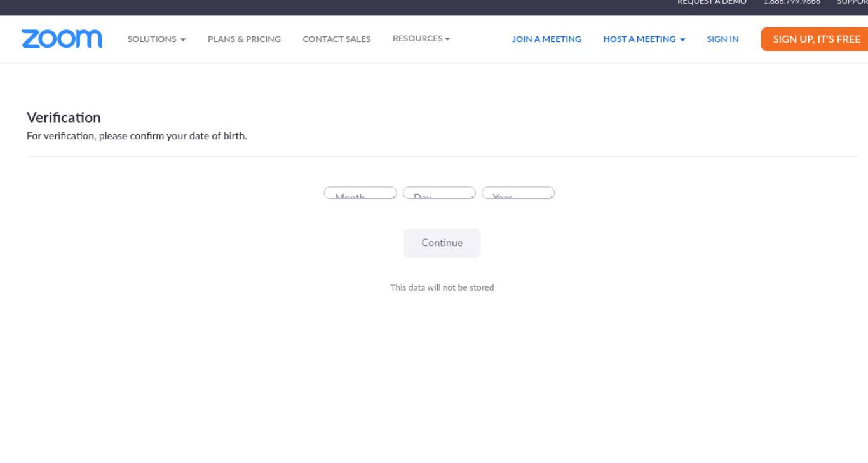Open the Month dropdown
Image resolution: width=868 pixels, height=463 pixels.
(x=360, y=193)
